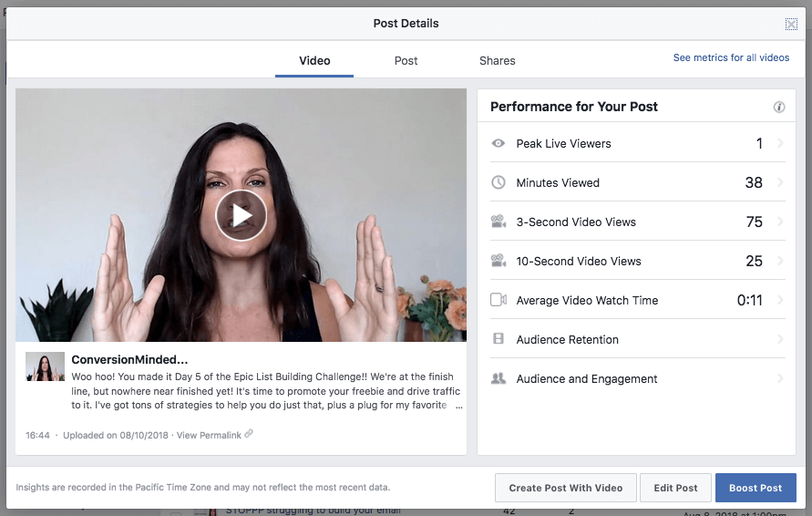Click the info icon beside Performance for Your Post
This screenshot has width=812, height=516.
point(779,108)
